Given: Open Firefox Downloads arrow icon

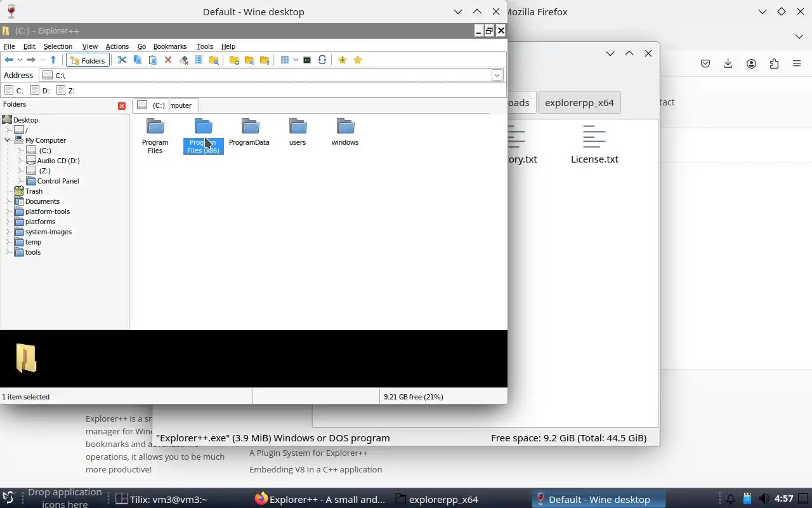Looking at the screenshot, I should tap(728, 63).
